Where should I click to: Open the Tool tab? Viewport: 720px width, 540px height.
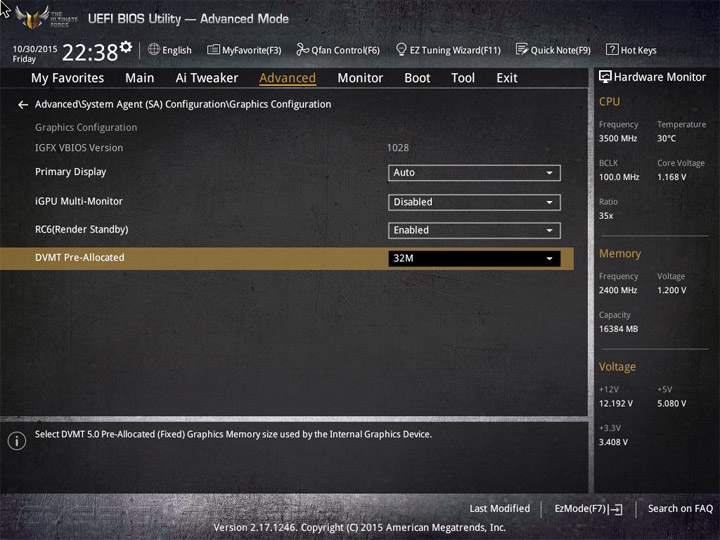click(x=463, y=78)
